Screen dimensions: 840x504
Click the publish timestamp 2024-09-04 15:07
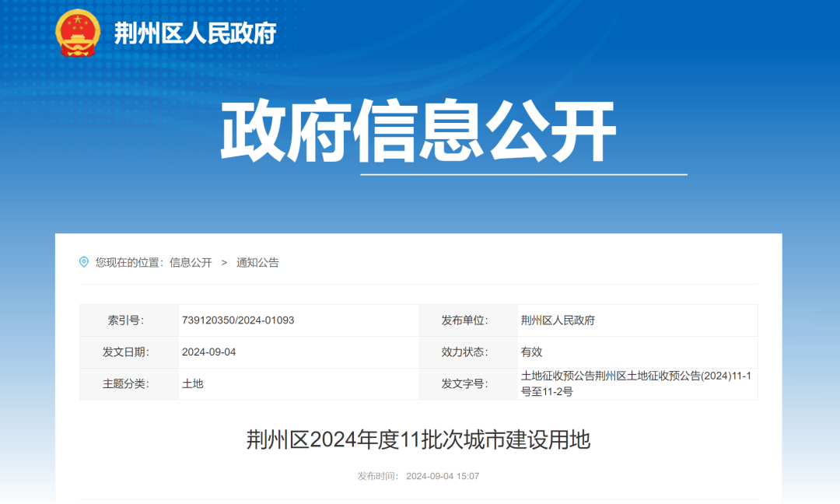(443, 476)
